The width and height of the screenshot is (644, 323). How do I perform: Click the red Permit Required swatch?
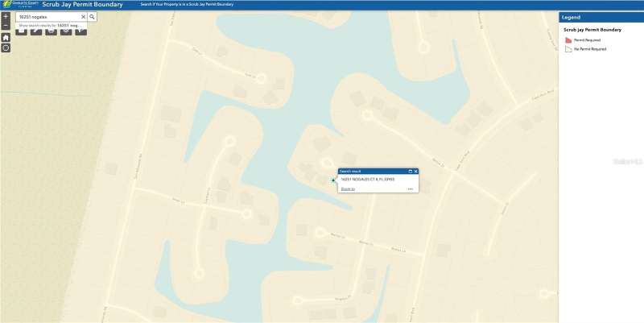(568, 39)
